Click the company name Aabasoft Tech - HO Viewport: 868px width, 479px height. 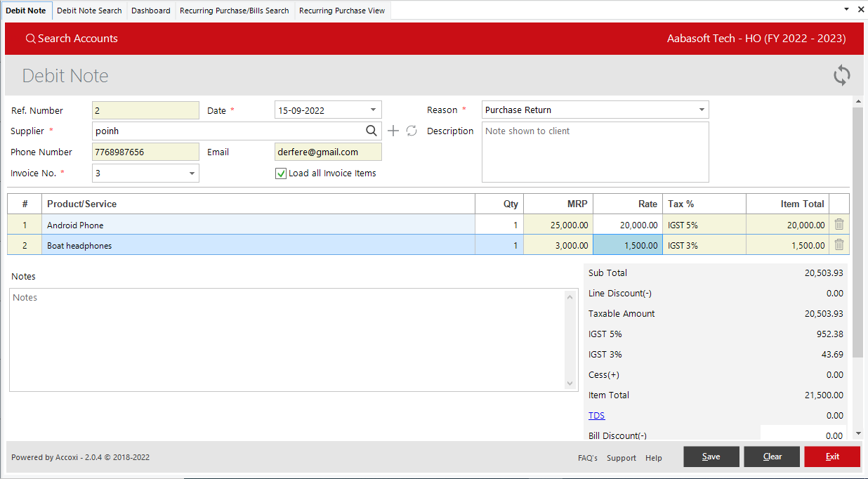tap(714, 39)
